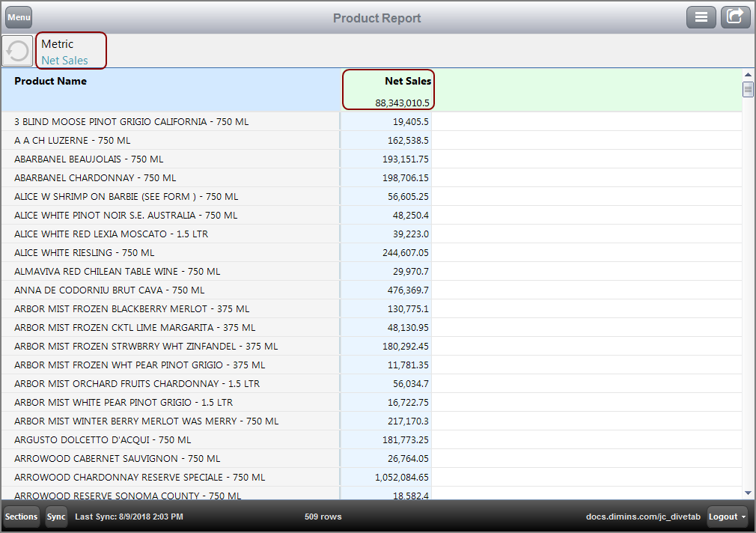The image size is (756, 533).
Task: Open the Sections panel
Action: pyautogui.click(x=20, y=517)
